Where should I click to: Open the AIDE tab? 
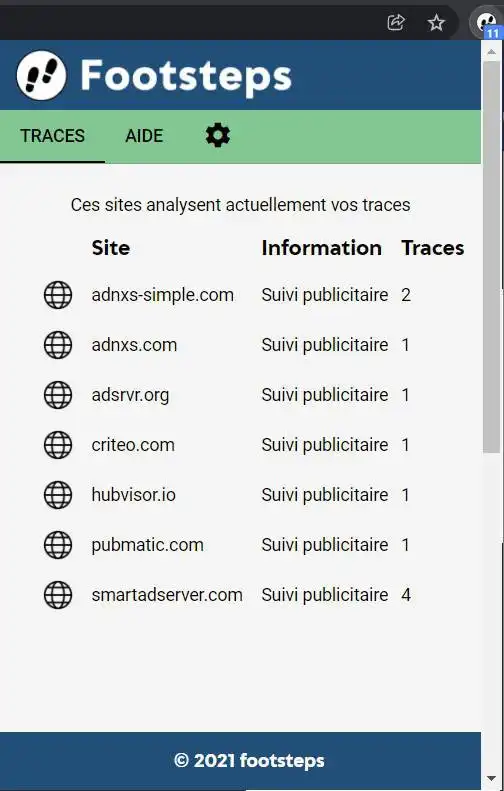[144, 136]
